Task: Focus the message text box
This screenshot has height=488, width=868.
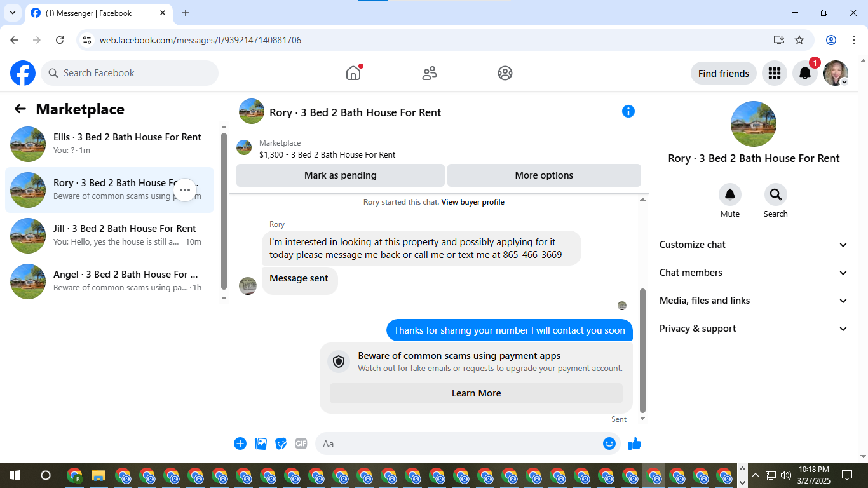Action: [459, 444]
